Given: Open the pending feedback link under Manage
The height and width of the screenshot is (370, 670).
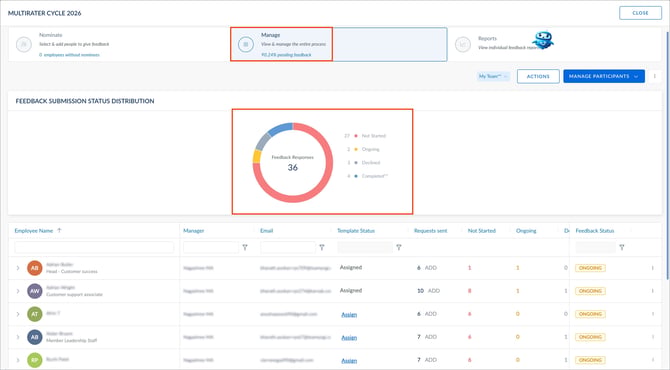Looking at the screenshot, I should [286, 55].
